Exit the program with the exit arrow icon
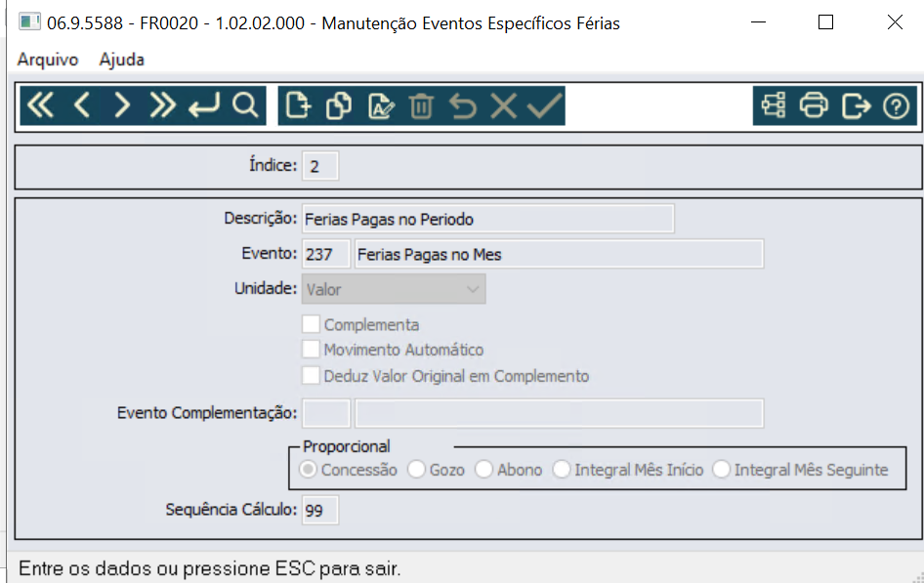The width and height of the screenshot is (924, 583). click(x=856, y=106)
